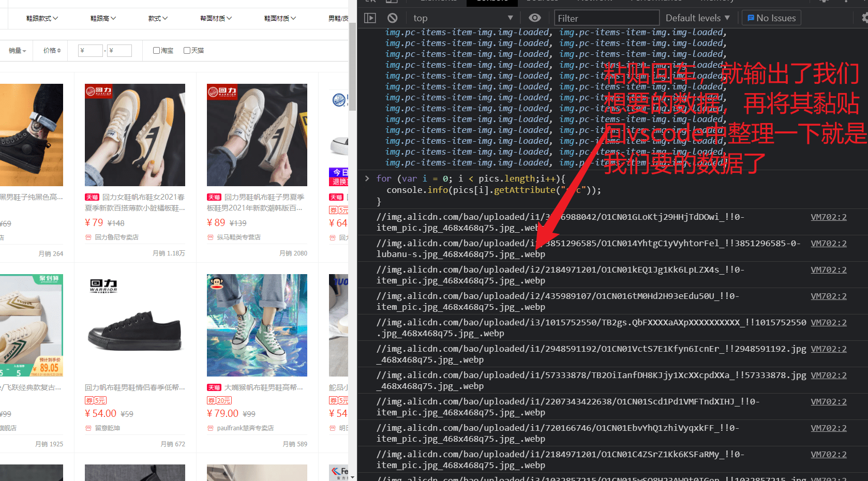Click the Warrior logo on black sneaker image

tap(103, 285)
